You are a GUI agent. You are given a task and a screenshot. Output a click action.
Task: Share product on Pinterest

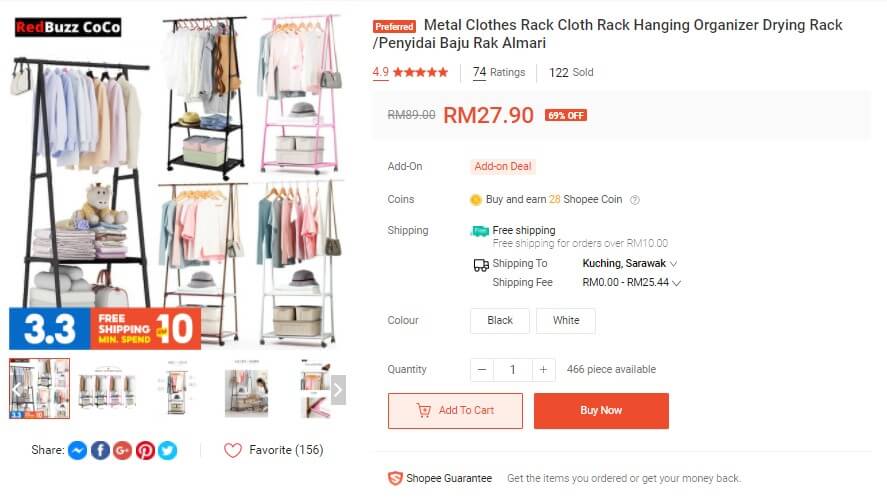[145, 450]
